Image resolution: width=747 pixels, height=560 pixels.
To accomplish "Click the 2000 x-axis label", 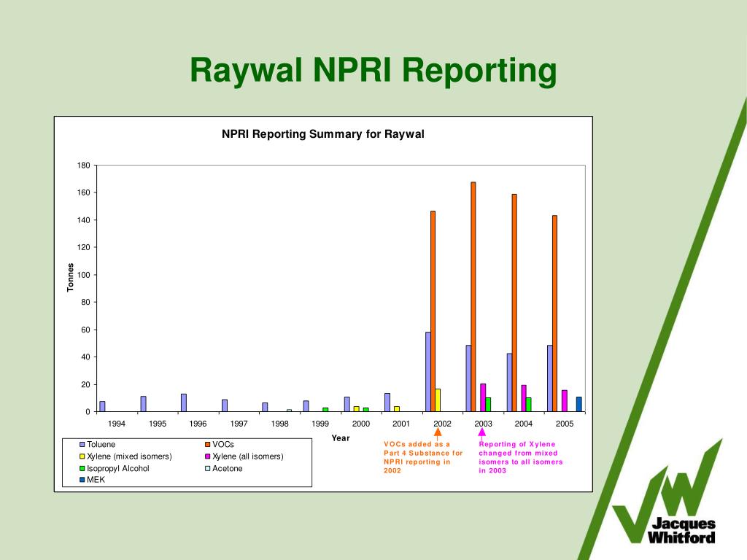I will pyautogui.click(x=361, y=424).
